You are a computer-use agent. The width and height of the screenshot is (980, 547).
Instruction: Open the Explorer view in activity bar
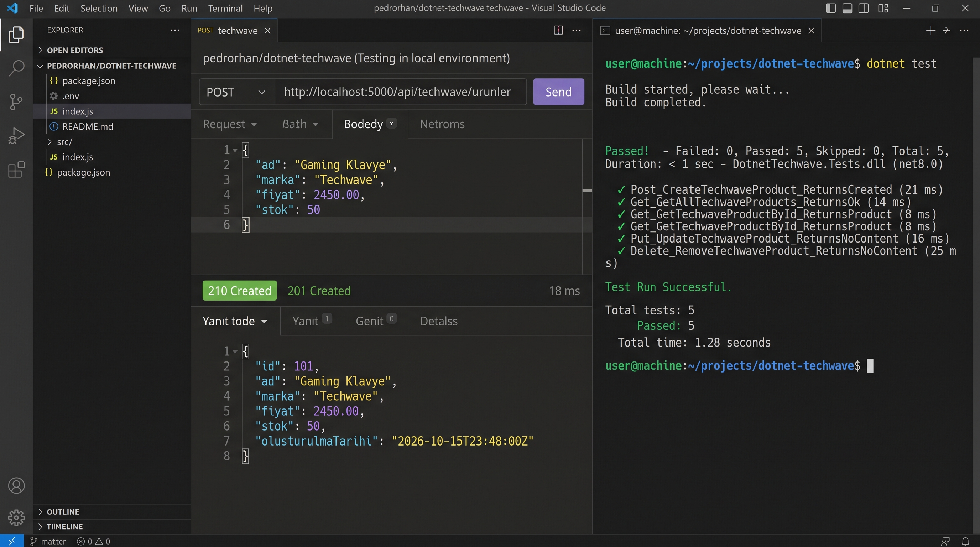(16, 35)
